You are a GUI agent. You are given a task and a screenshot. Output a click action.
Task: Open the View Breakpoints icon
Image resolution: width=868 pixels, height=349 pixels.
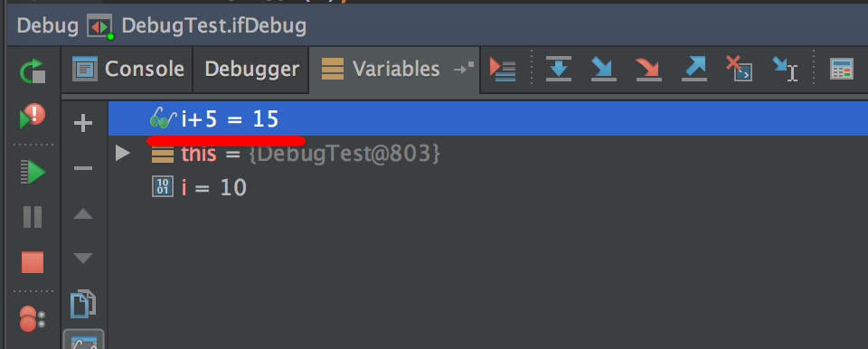(33, 318)
